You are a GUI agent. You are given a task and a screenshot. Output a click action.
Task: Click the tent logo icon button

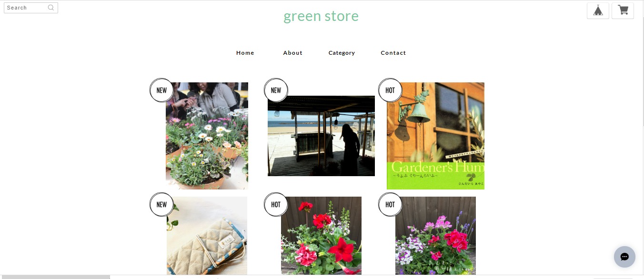pyautogui.click(x=598, y=10)
